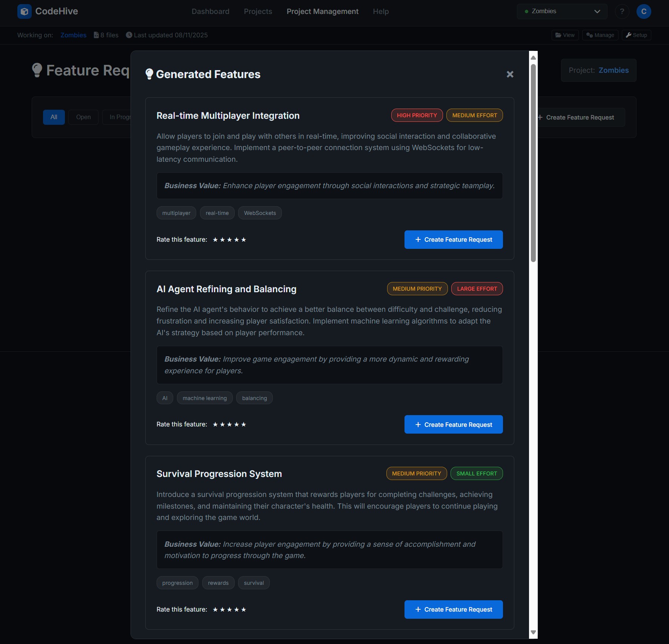Switch to the Dashboard tab

211,11
